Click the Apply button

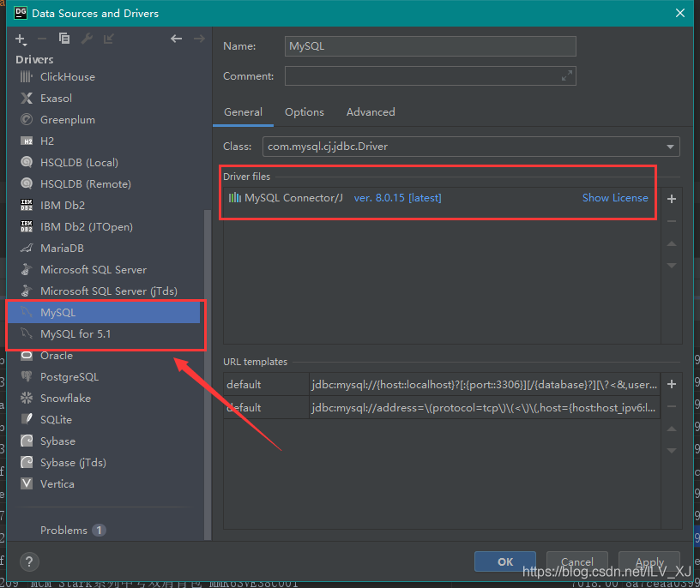tap(649, 561)
